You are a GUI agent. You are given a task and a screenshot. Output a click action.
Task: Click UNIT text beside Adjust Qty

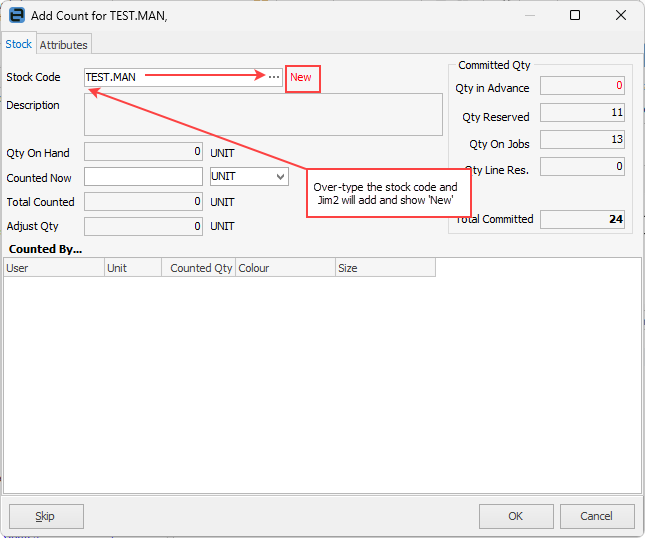tap(222, 226)
